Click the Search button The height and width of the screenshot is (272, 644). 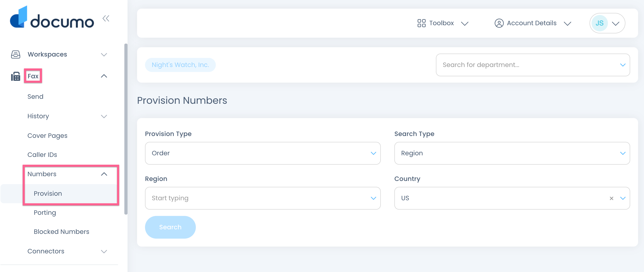click(170, 227)
